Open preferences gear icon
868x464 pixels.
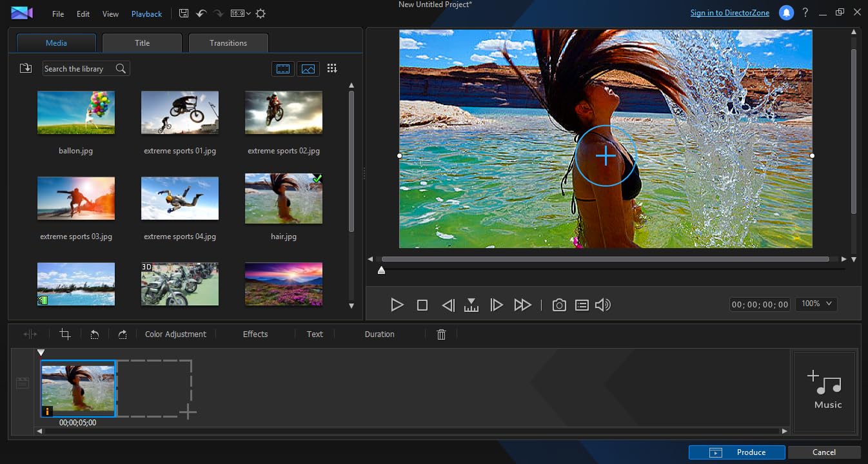pos(261,14)
